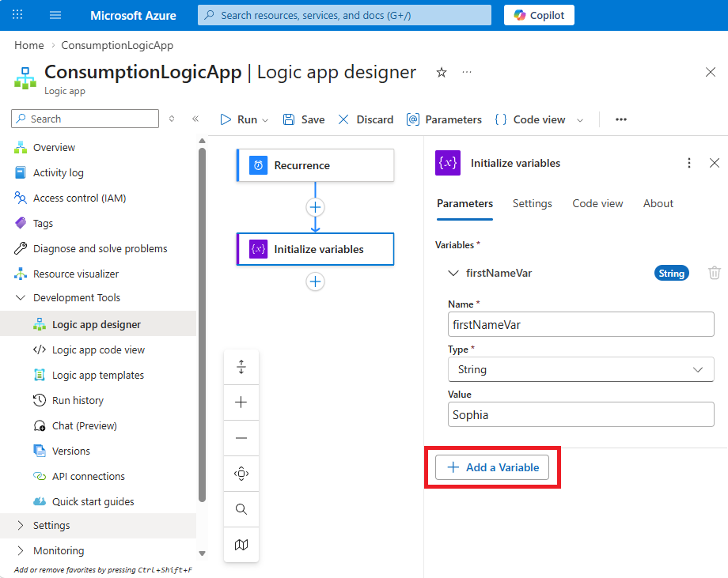Search the workflow with magnifier icon
The width and height of the screenshot is (728, 578).
241,509
